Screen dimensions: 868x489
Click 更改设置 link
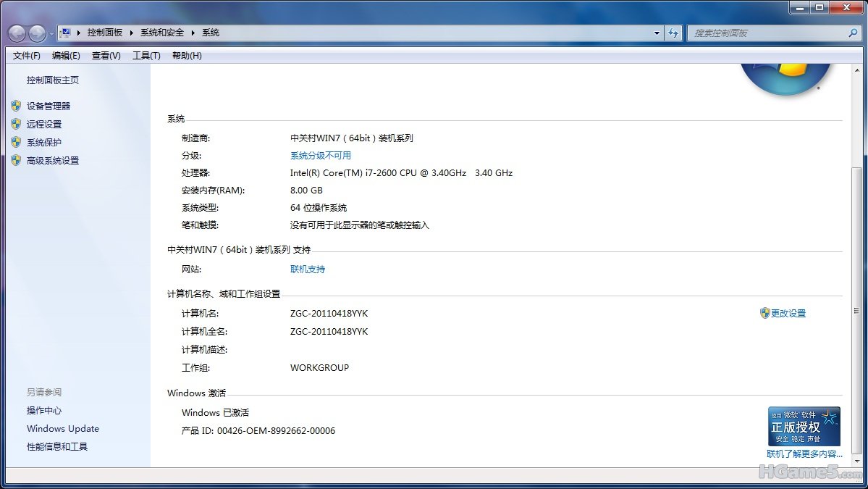[788, 314]
